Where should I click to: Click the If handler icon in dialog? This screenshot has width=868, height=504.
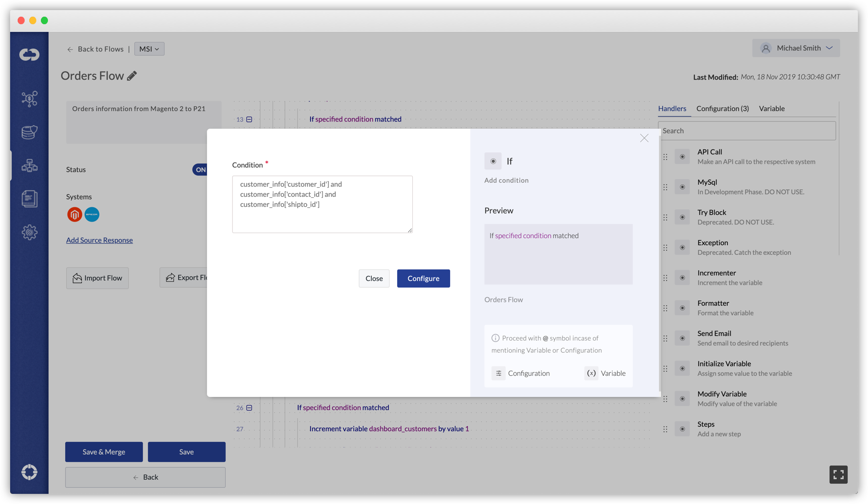493,161
